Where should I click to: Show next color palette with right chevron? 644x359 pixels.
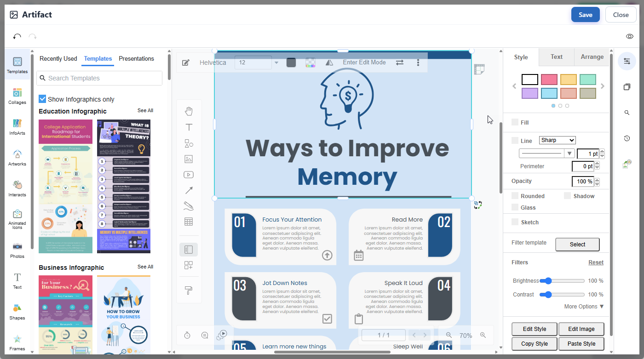(x=603, y=86)
